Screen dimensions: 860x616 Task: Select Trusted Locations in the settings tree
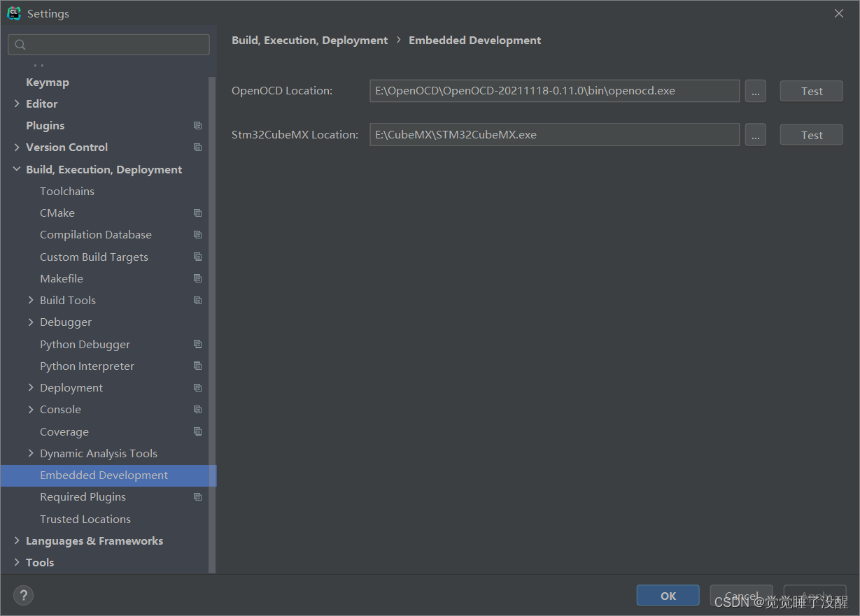pos(85,519)
